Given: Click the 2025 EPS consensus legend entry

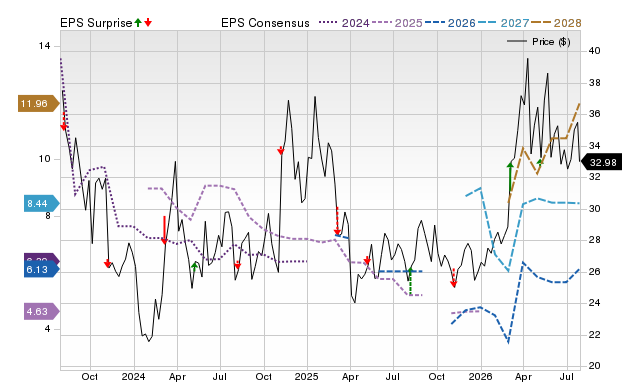Looking at the screenshot, I should point(397,23).
